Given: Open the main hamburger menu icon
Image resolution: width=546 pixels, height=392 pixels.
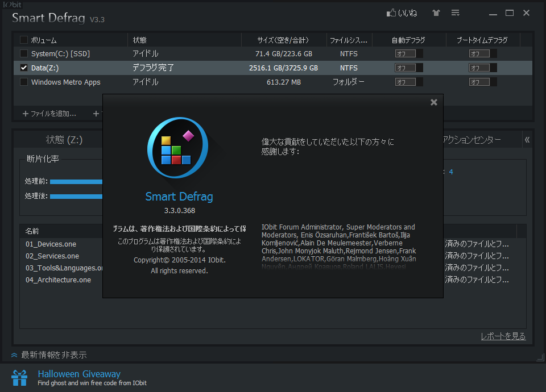Looking at the screenshot, I should point(455,12).
